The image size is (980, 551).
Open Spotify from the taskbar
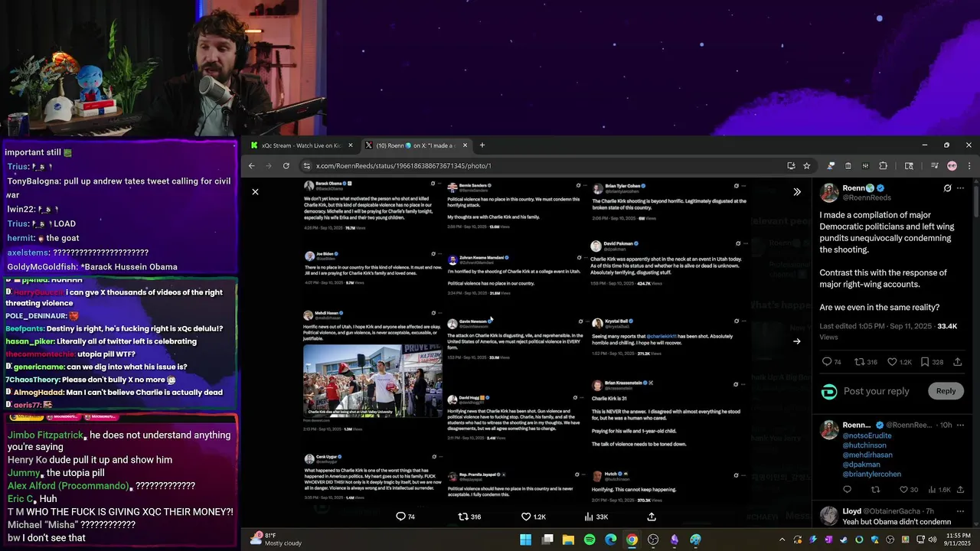pyautogui.click(x=590, y=540)
